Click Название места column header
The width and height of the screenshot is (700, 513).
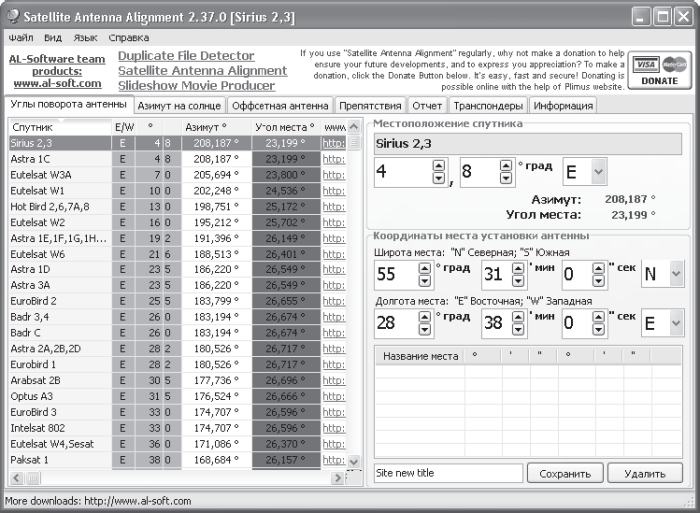[420, 356]
